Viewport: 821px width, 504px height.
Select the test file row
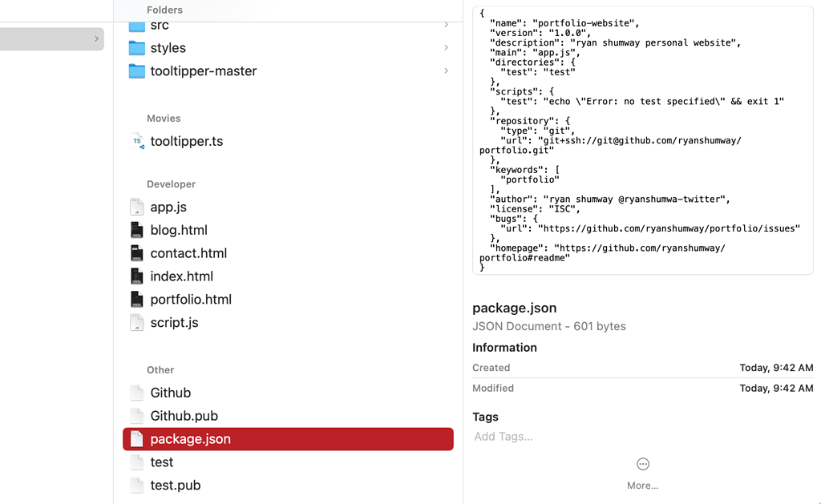coord(162,462)
